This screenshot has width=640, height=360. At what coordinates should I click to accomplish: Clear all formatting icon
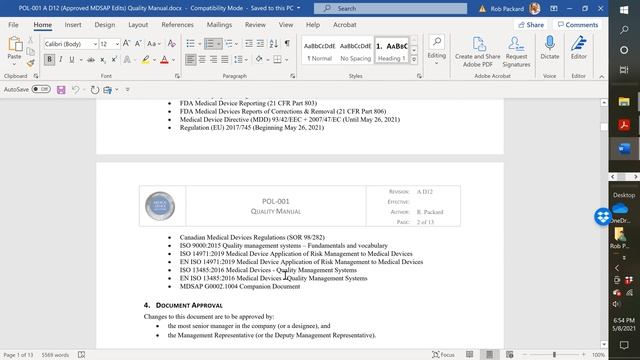click(171, 44)
